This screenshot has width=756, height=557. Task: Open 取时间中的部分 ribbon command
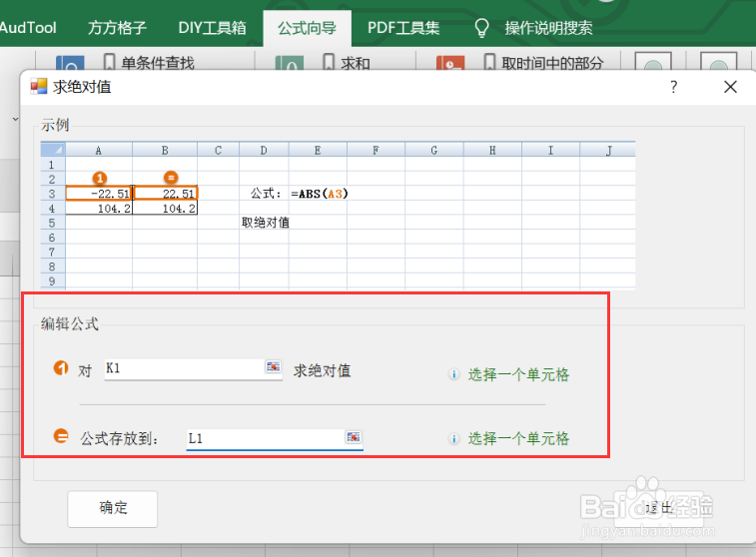(544, 63)
